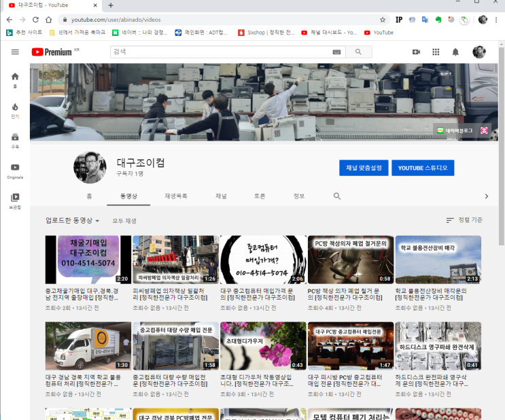The image size is (505, 420).
Task: Show more channel tabs with right chevron
Action: 487,196
